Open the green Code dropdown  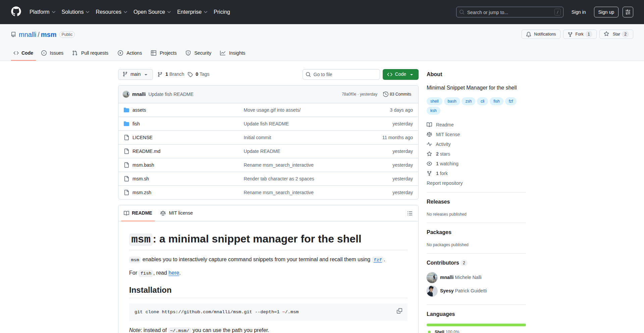(x=400, y=74)
